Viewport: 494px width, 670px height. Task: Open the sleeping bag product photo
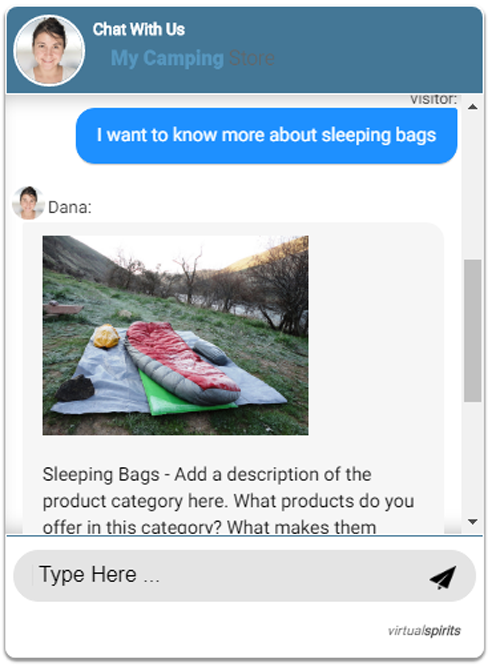tap(175, 335)
